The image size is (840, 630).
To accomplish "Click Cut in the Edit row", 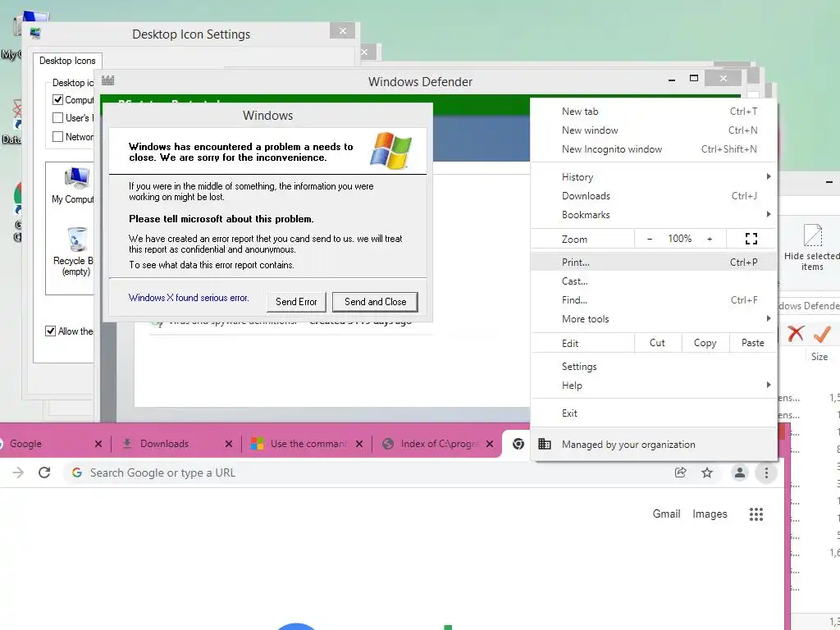I will point(657,343).
